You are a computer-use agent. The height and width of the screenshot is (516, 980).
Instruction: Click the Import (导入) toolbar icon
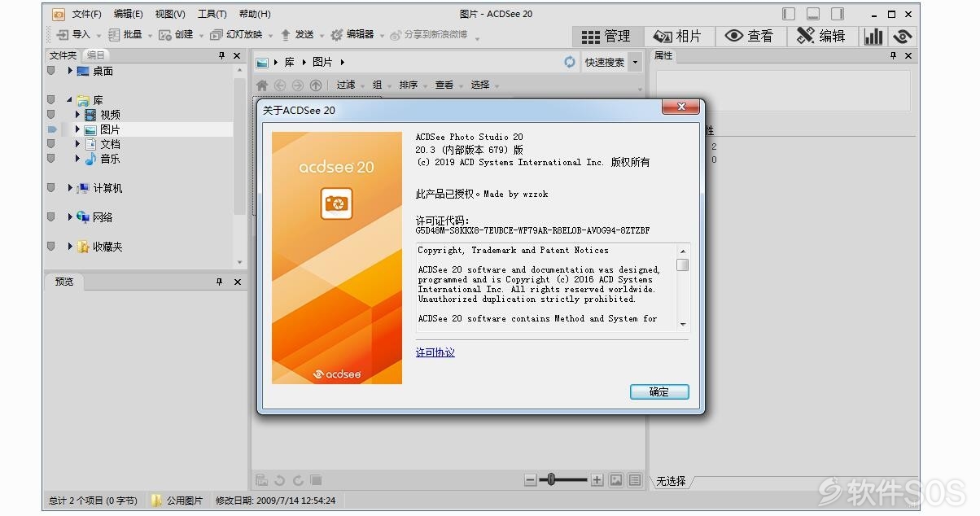click(x=63, y=35)
